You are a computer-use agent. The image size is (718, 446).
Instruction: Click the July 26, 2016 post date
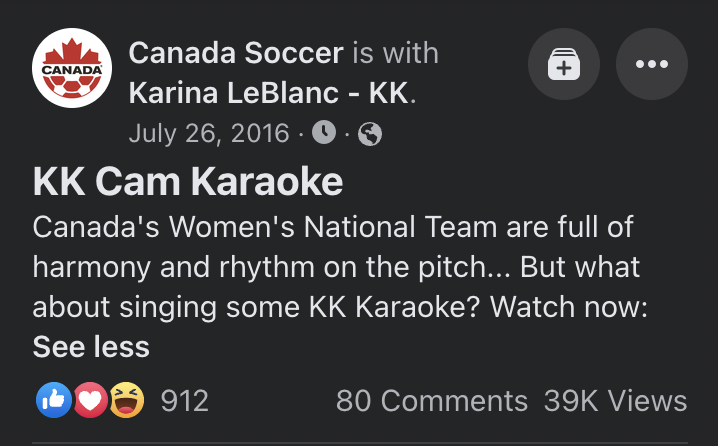coord(208,132)
